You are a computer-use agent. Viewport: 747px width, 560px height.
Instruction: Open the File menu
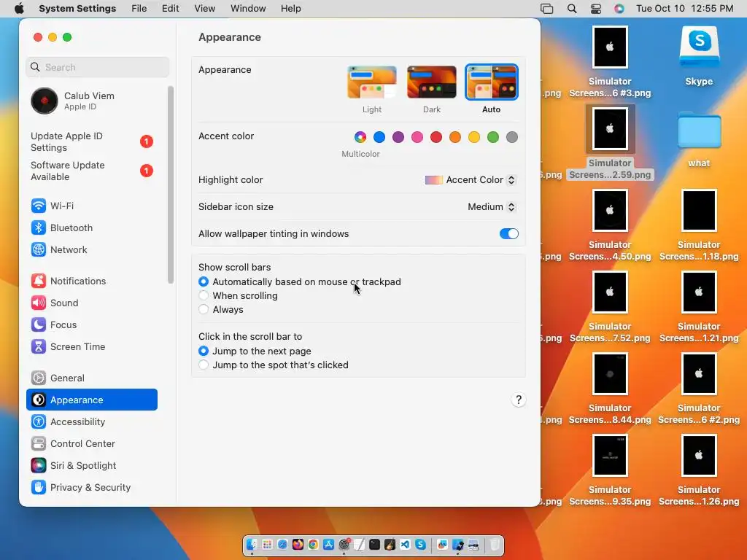pyautogui.click(x=139, y=9)
